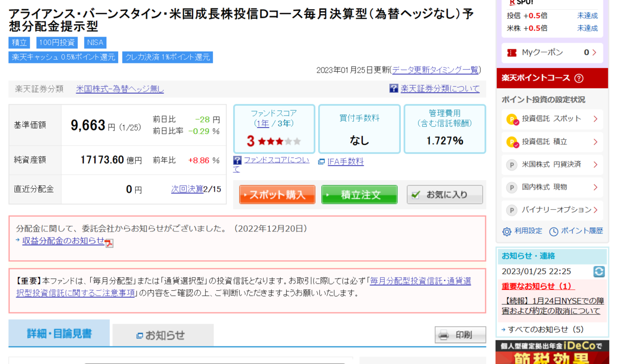Click the NISA tag badge
The width and height of the screenshot is (619, 364).
[95, 43]
